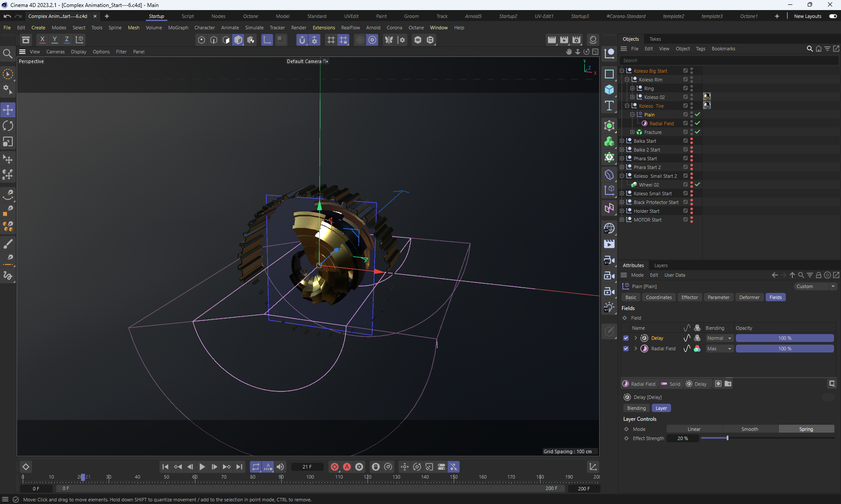
Task: Click the Cube primitive icon
Action: click(x=609, y=90)
